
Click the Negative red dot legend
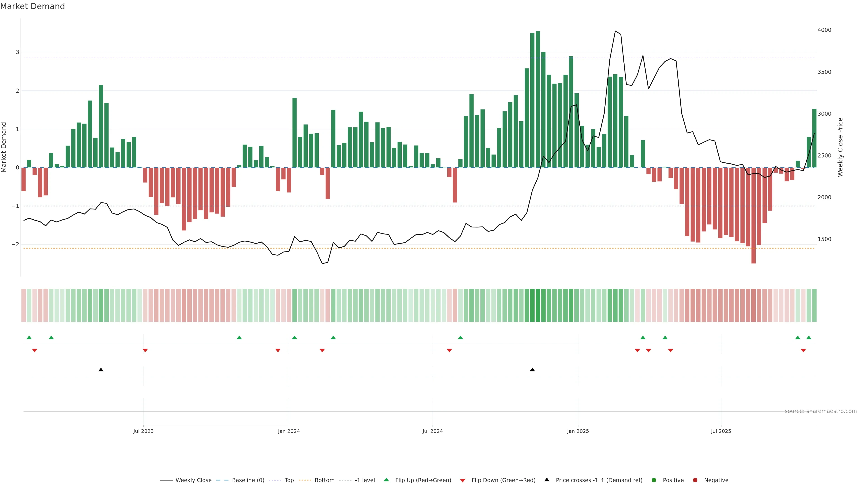[x=695, y=480]
